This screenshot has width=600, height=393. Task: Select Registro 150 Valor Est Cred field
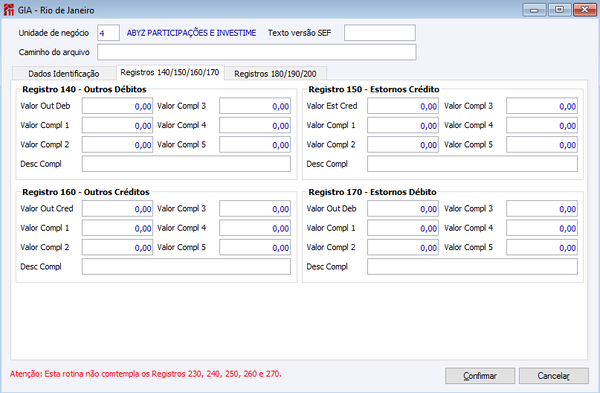(403, 106)
